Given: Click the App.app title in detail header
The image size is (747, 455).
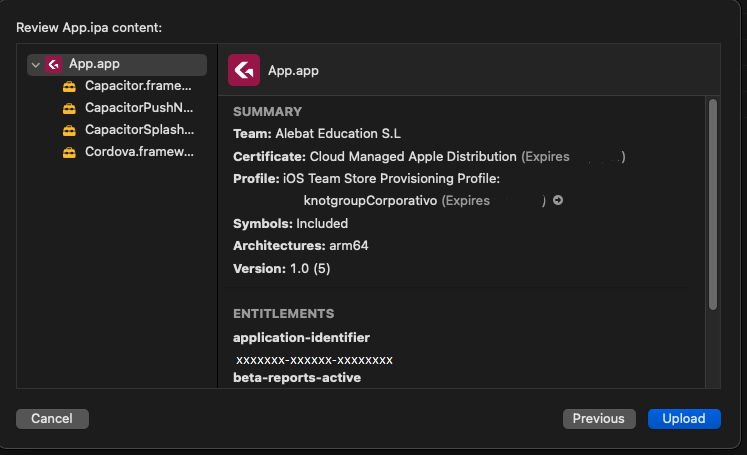Looking at the screenshot, I should [294, 71].
